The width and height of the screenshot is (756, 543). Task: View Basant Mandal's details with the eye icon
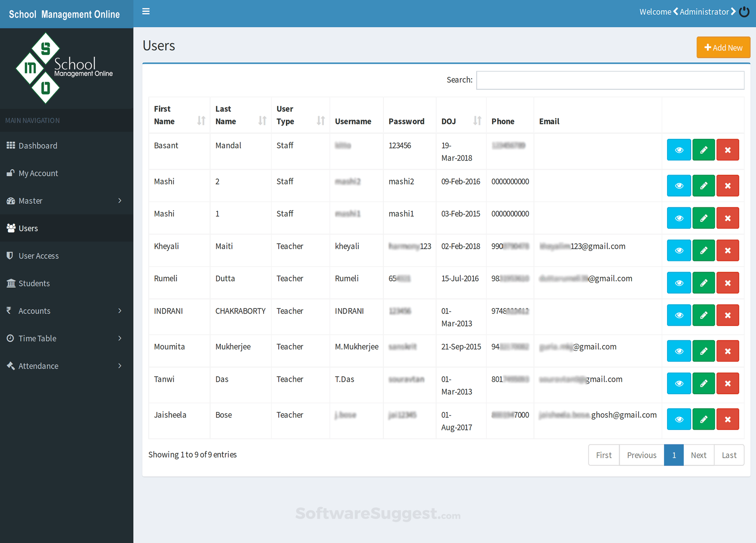(679, 150)
